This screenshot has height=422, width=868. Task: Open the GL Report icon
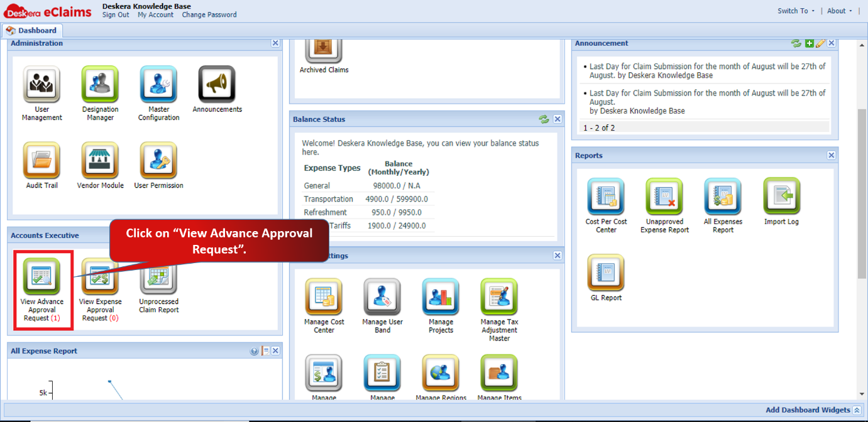(x=606, y=273)
